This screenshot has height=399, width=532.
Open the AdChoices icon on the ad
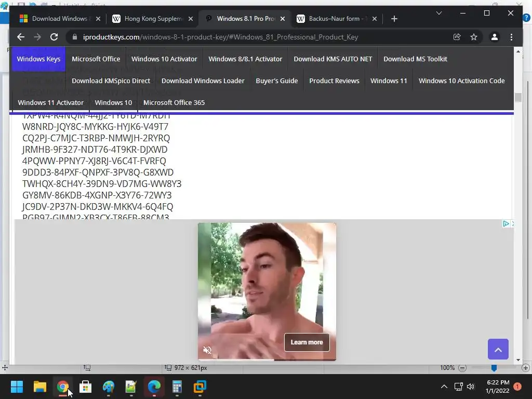coord(506,223)
